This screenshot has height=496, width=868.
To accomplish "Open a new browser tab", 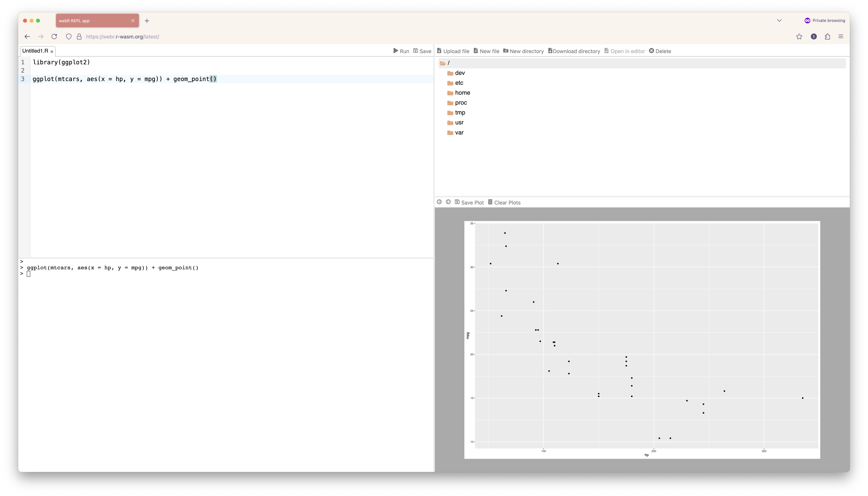I will pyautogui.click(x=147, y=21).
